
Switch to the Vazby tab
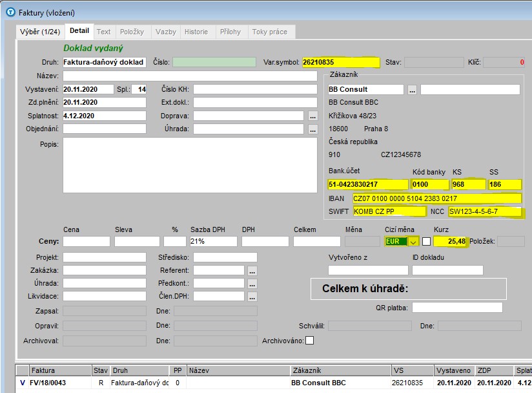click(165, 32)
